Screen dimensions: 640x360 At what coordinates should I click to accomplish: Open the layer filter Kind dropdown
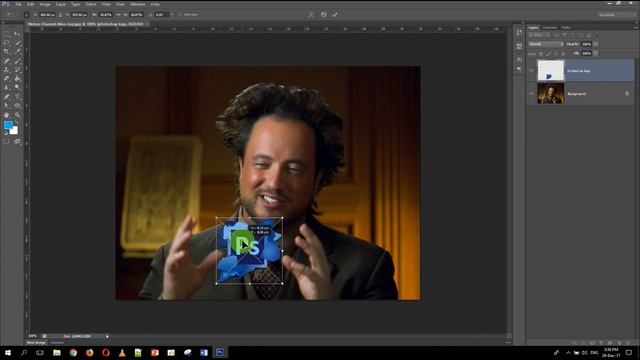click(x=540, y=35)
